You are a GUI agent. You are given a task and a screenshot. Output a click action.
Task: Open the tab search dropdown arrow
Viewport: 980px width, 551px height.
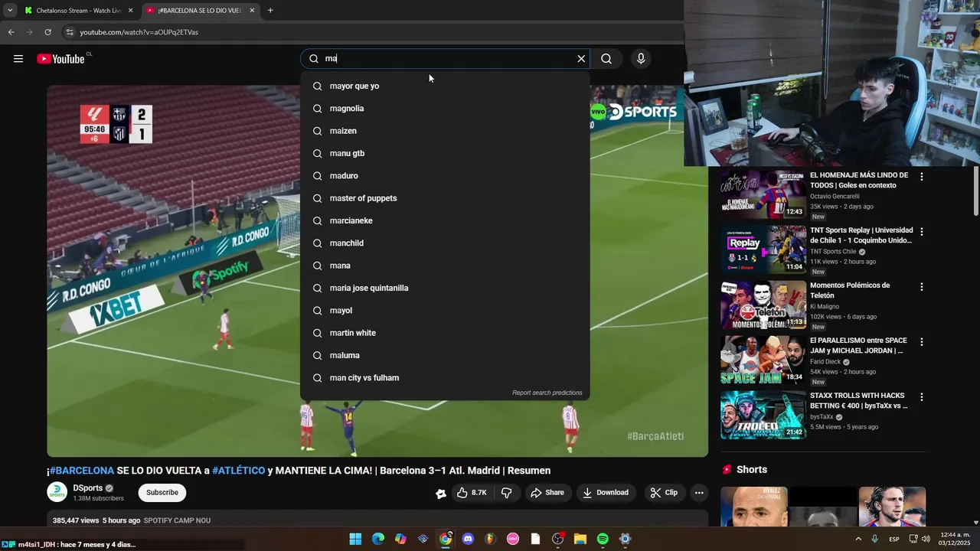pos(9,11)
